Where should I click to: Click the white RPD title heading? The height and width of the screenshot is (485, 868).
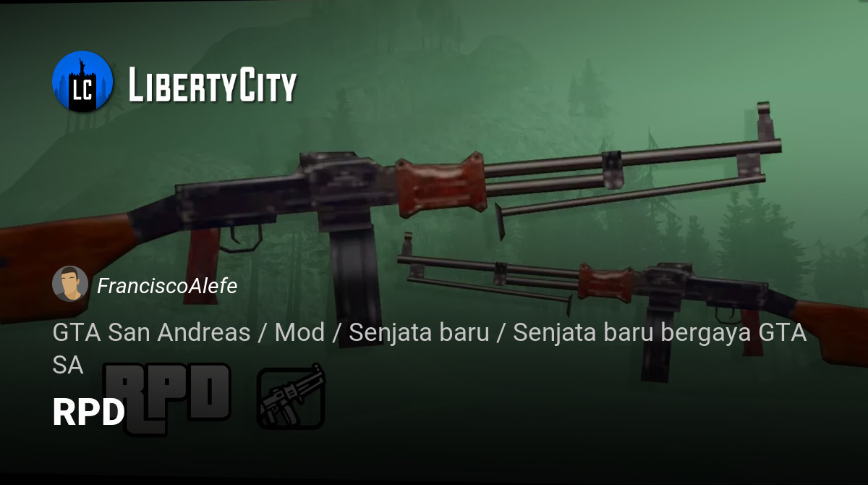click(x=89, y=413)
